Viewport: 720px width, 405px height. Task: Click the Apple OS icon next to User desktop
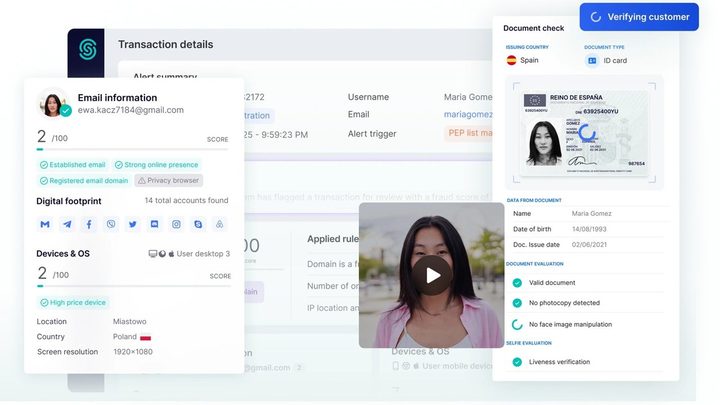[x=171, y=253]
